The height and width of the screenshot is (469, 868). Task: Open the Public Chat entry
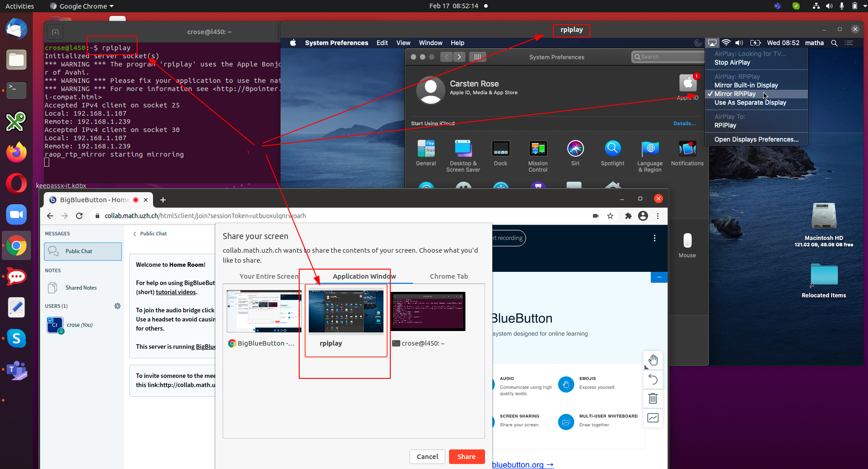coord(83,251)
